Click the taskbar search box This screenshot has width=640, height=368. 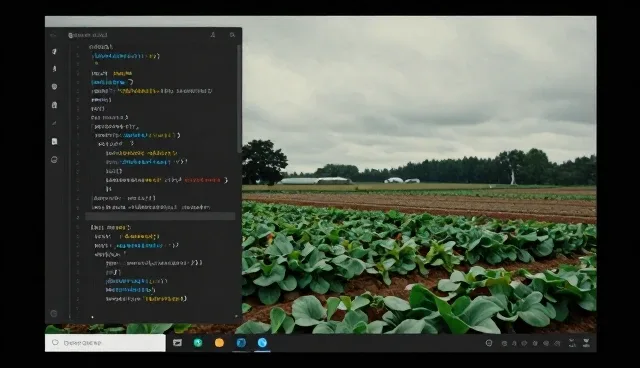click(105, 343)
